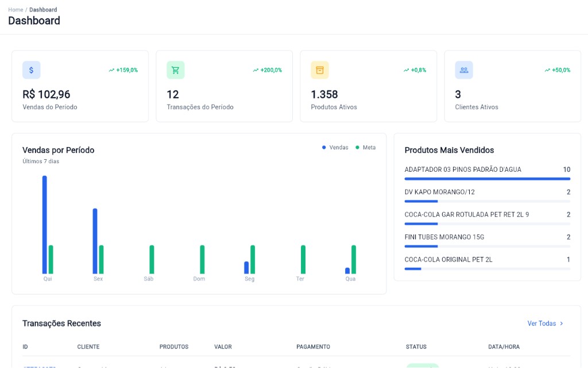Viewport: 588px width, 377px height.
Task: Click the DATA/HORA column header
Action: tap(504, 347)
